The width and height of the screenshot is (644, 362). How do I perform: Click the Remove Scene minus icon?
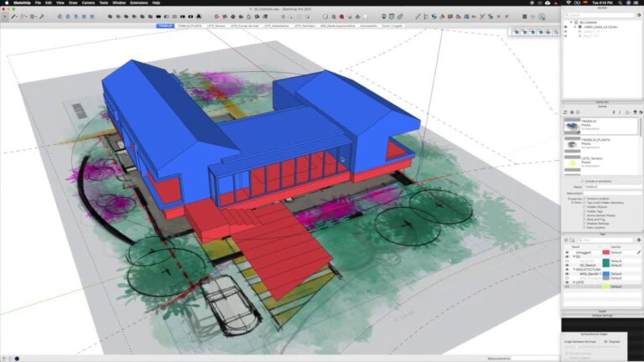578,112
